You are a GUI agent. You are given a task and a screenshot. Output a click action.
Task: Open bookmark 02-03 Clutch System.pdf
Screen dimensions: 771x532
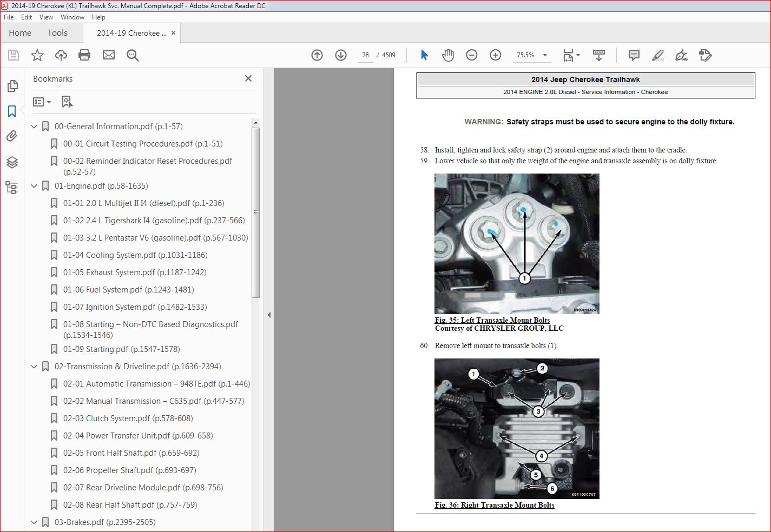(128, 418)
